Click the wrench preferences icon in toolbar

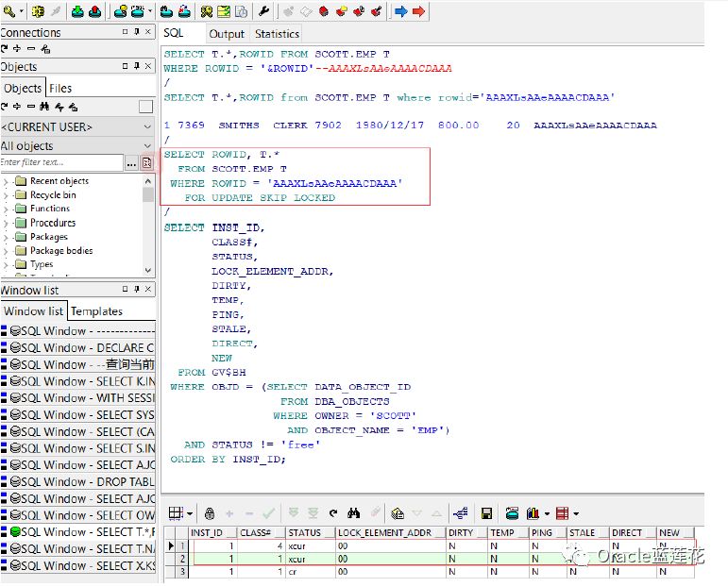[264, 11]
